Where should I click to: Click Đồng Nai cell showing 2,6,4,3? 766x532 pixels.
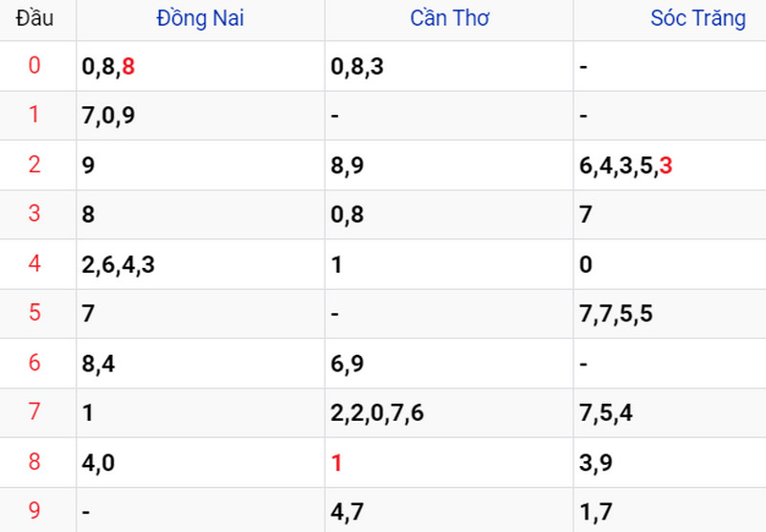click(119, 265)
